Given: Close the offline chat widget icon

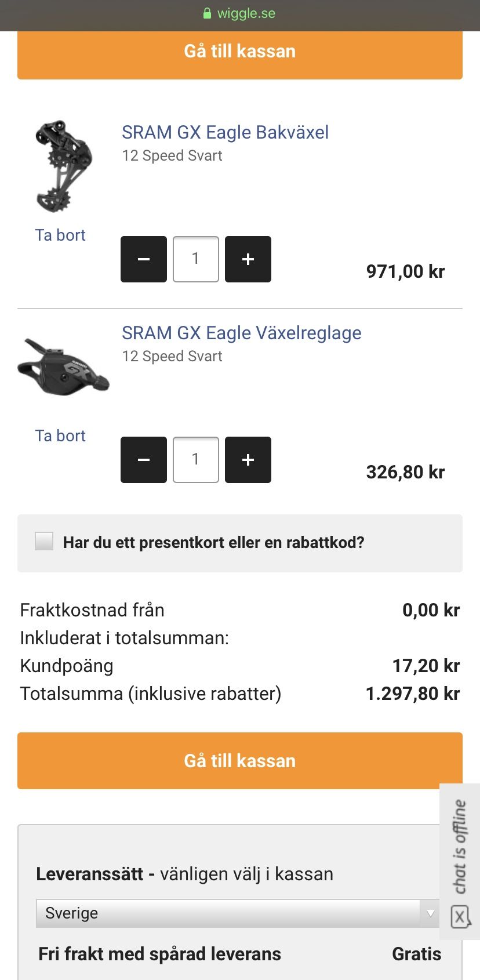Looking at the screenshot, I should coord(460,917).
